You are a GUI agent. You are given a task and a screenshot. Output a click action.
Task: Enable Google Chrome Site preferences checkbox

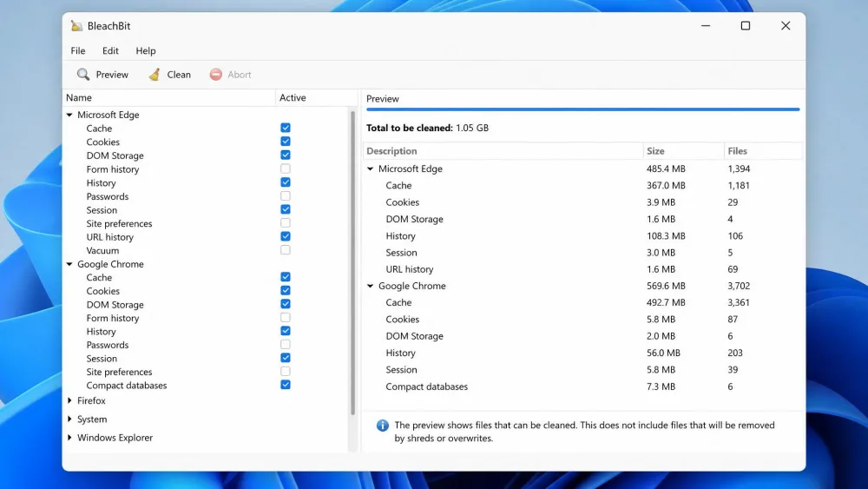[285, 371]
